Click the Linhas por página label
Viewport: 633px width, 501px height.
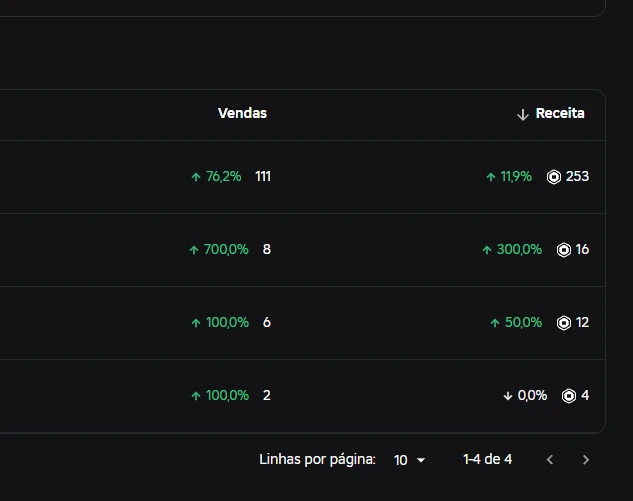317,460
